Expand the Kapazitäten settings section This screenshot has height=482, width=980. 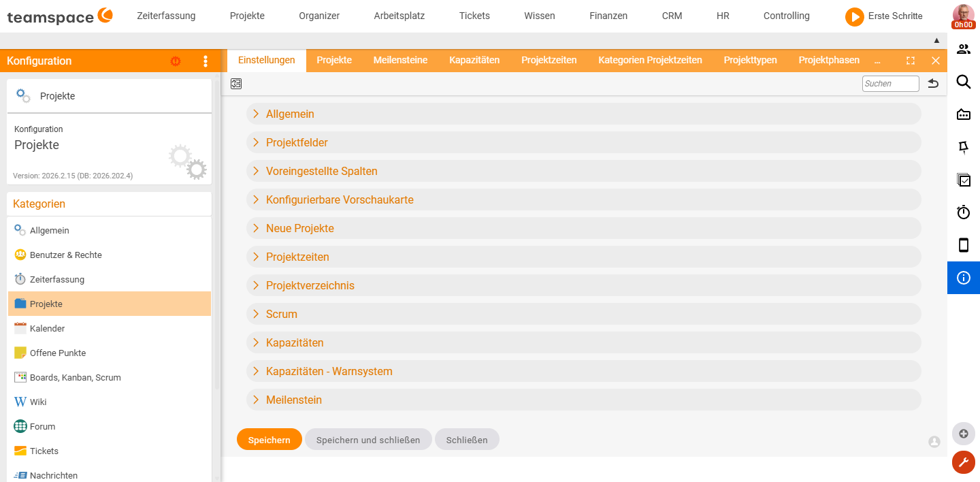point(583,342)
